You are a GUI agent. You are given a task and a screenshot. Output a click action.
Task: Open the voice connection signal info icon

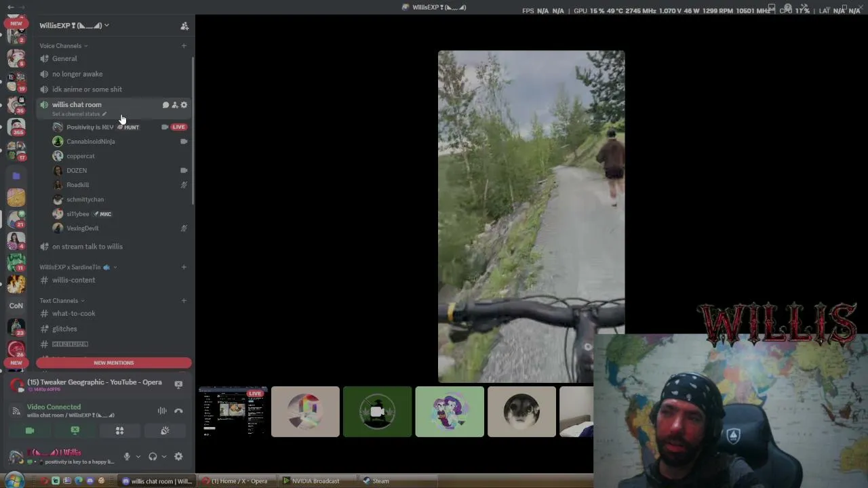pyautogui.click(x=16, y=411)
